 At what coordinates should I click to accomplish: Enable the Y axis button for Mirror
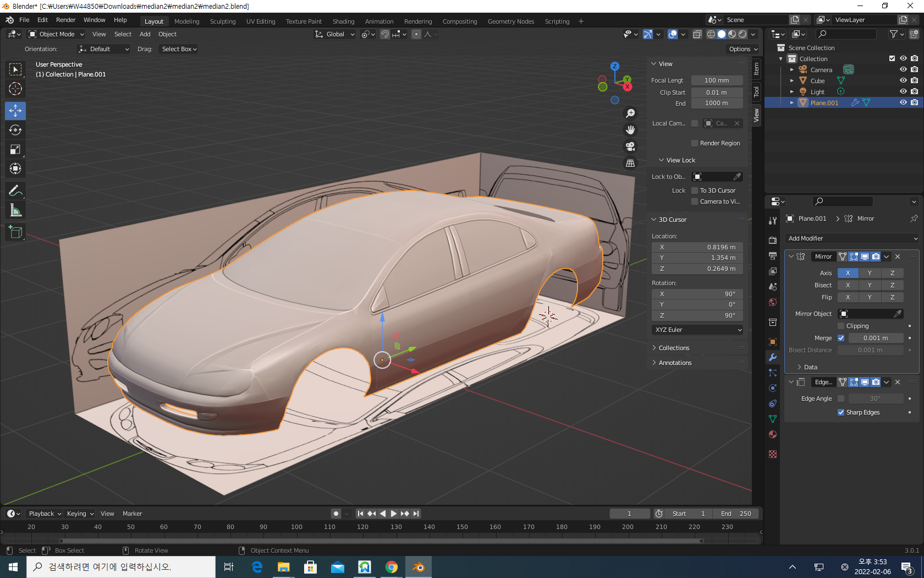point(870,273)
